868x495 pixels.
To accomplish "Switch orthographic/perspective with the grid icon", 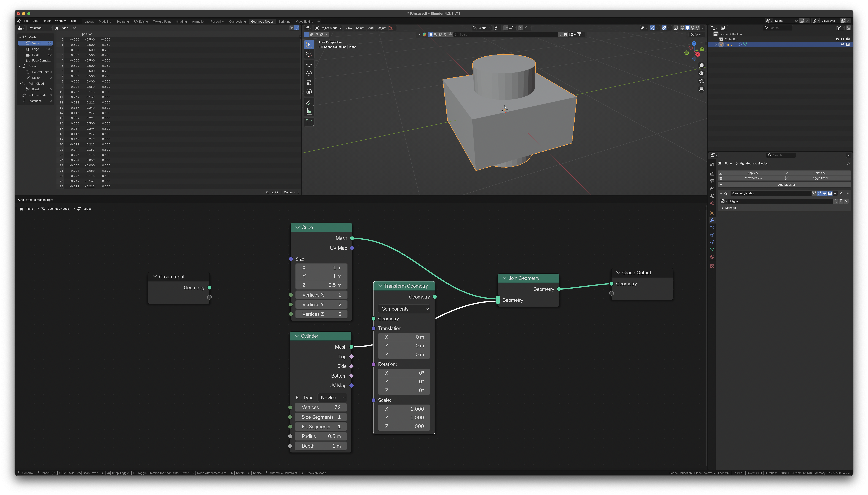I will coord(701,89).
